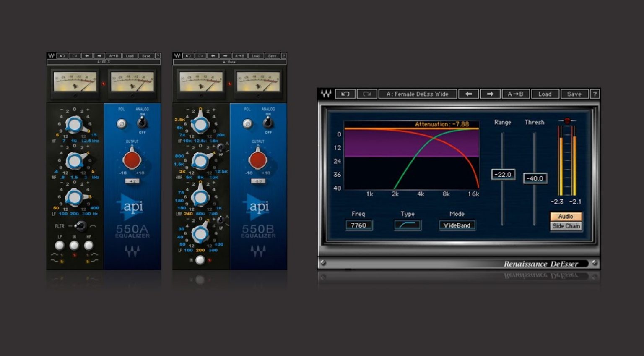Image resolution: width=644 pixels, height=356 pixels.
Task: Open help with the question mark on DeEsser
Action: (595, 94)
